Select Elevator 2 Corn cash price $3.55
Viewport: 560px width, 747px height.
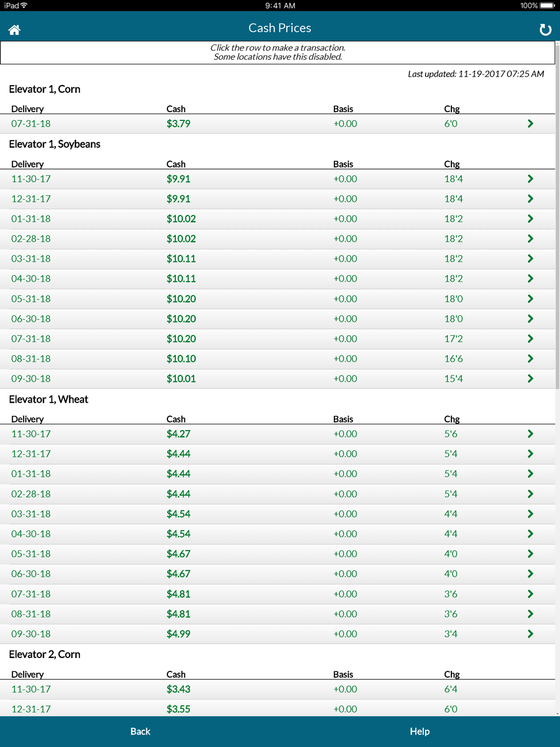point(178,709)
